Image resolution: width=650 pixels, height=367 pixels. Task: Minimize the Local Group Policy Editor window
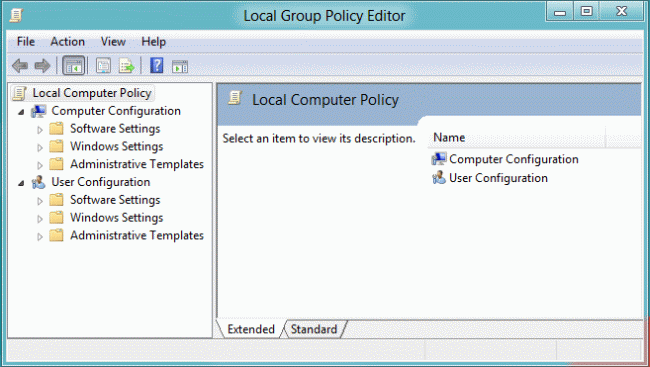click(560, 12)
